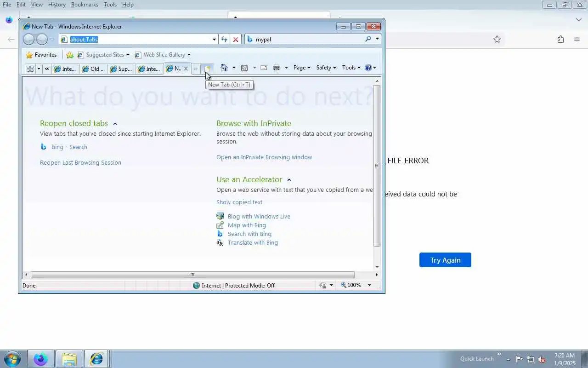Click the Refresh icon beside the address bar
The width and height of the screenshot is (588, 368).
[224, 40]
